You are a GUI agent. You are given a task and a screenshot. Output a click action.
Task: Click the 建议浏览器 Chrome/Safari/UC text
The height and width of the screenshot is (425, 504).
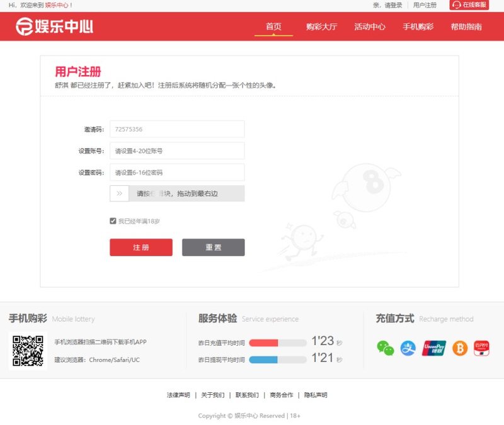[97, 360]
